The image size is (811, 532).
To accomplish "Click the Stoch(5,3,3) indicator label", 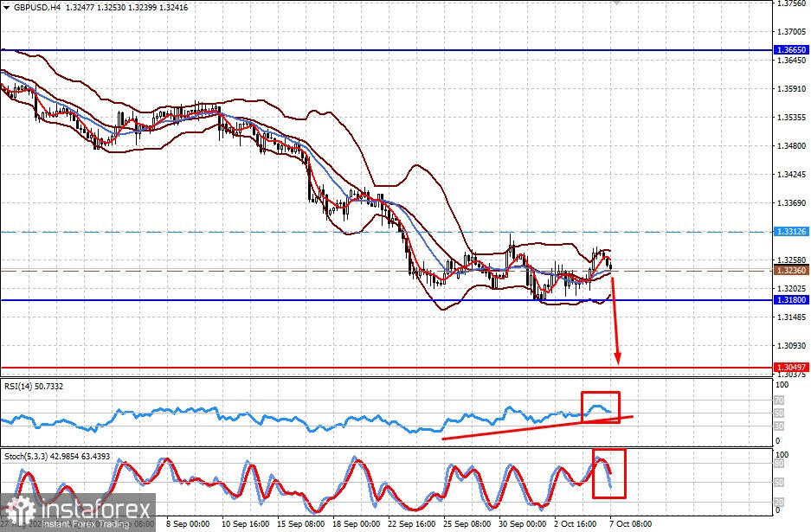I will click(x=57, y=457).
